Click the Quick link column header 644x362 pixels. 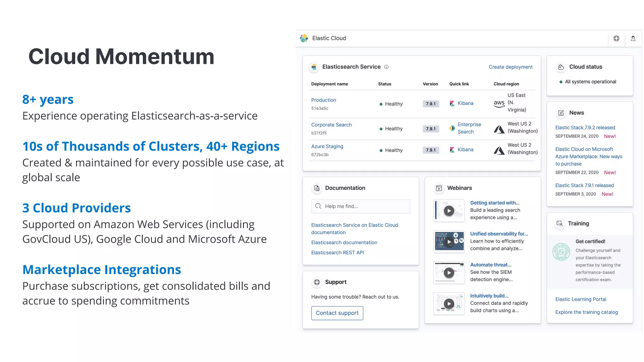pyautogui.click(x=459, y=84)
